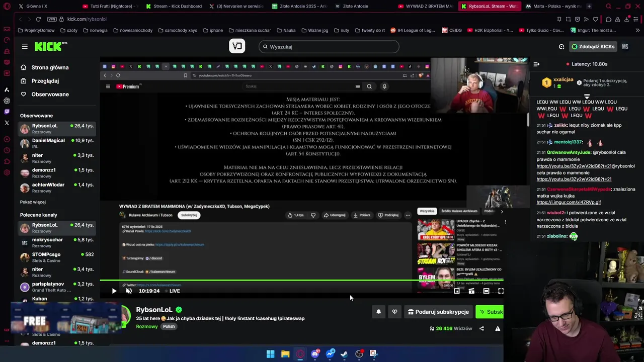Open Obserwowane in sidebar menu

click(x=50, y=95)
